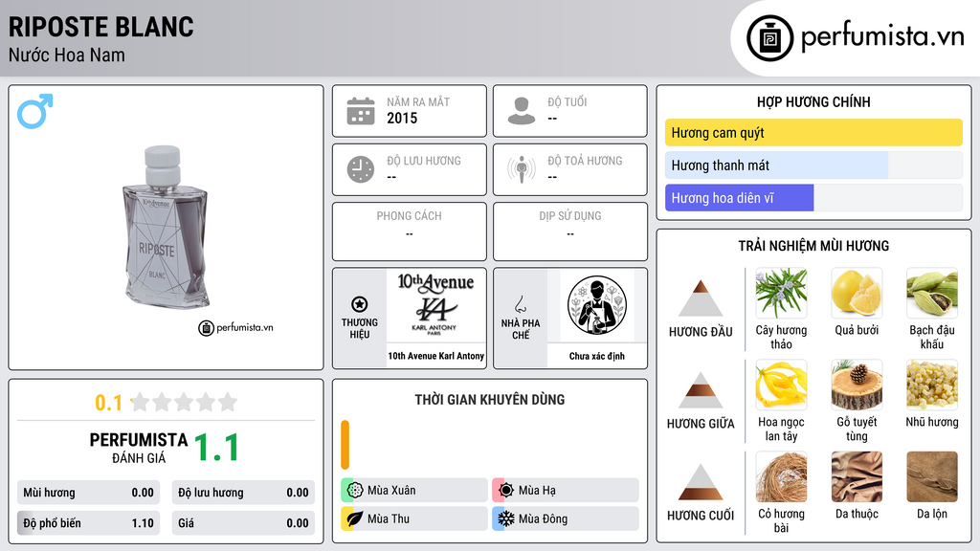Click the clock icon for Độ lưu hương
This screenshot has height=551, width=980.
pyautogui.click(x=361, y=169)
